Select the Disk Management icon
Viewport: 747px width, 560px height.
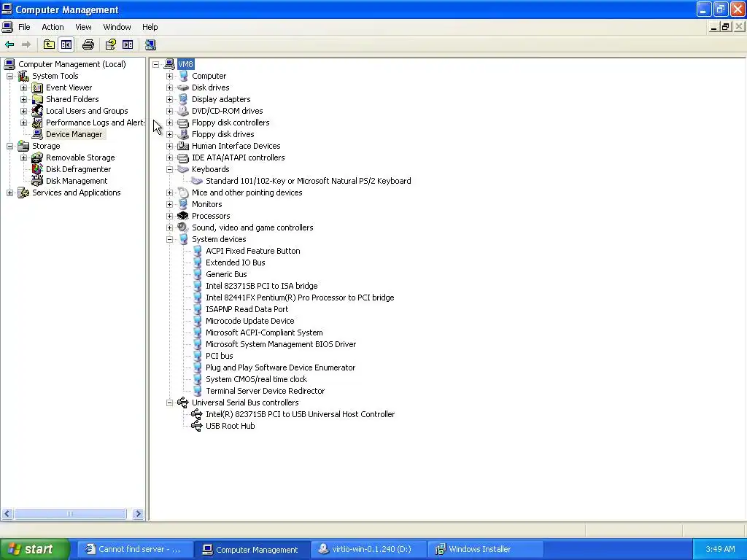[x=37, y=181]
